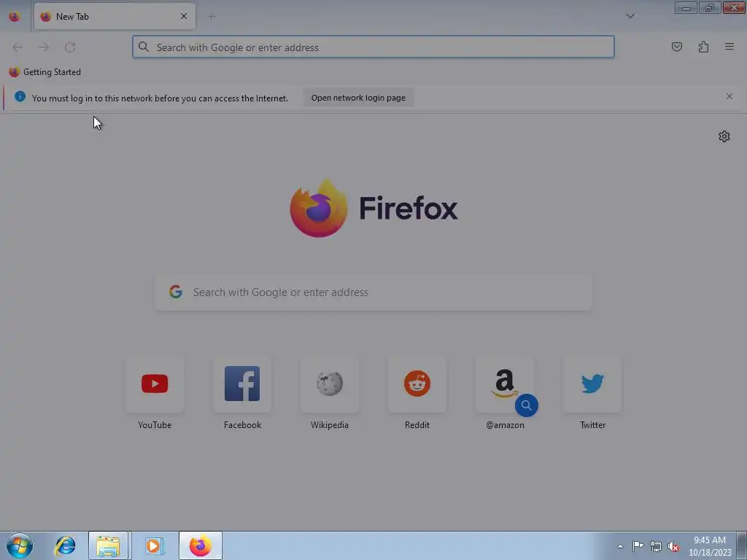747x560 pixels.
Task: Select the New Tab tab
Action: (115, 16)
